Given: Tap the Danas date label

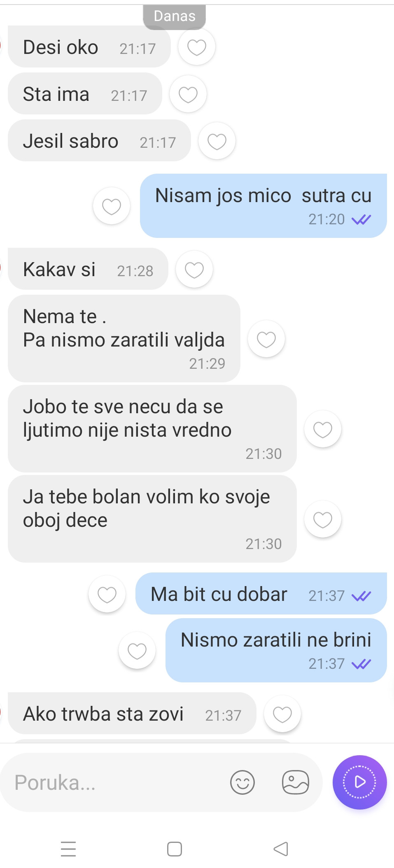Looking at the screenshot, I should 175,16.
